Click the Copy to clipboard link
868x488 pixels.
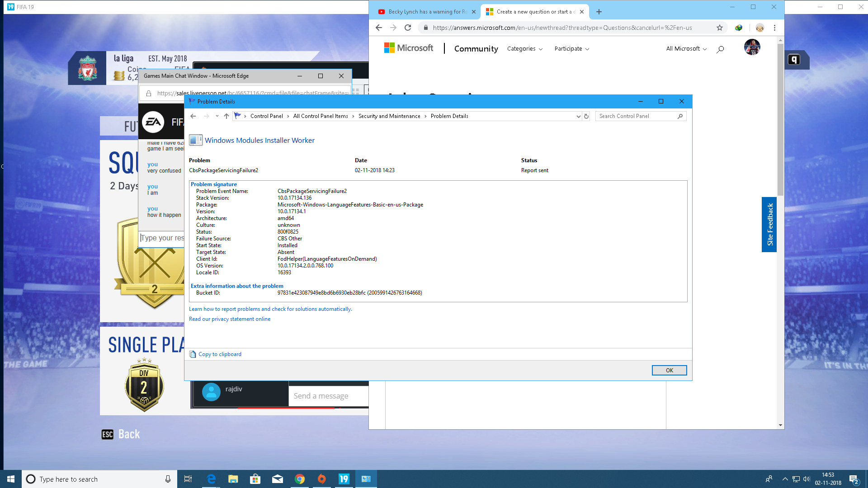[220, 354]
